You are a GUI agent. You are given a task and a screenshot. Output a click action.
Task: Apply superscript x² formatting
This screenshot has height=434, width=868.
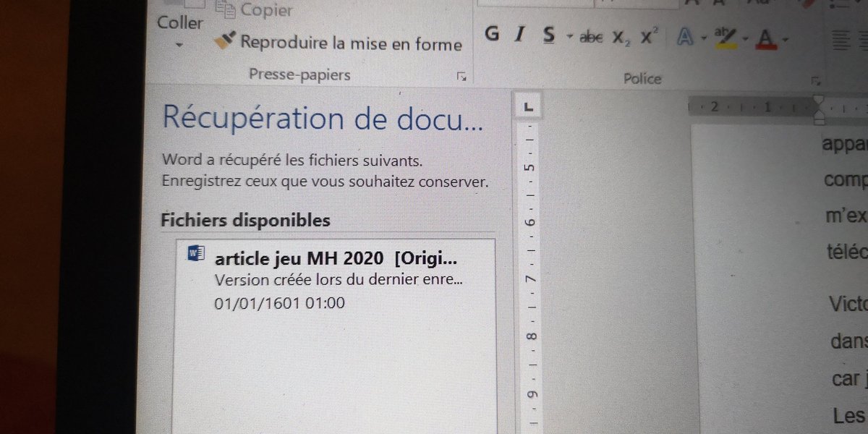(649, 37)
